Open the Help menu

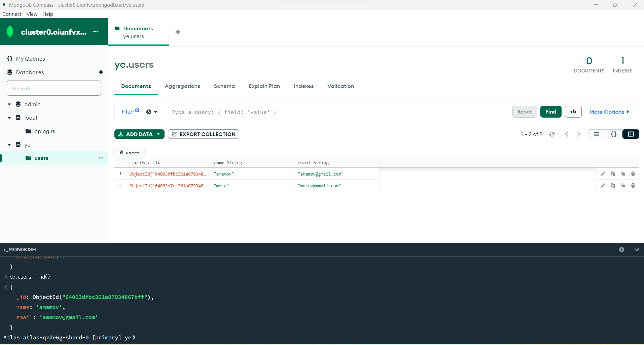click(x=48, y=14)
